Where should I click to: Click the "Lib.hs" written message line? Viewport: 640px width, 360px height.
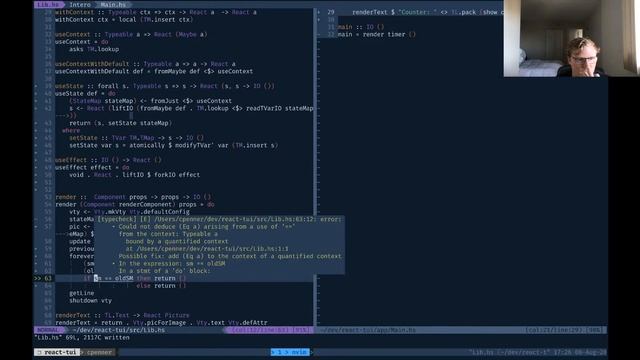82,338
